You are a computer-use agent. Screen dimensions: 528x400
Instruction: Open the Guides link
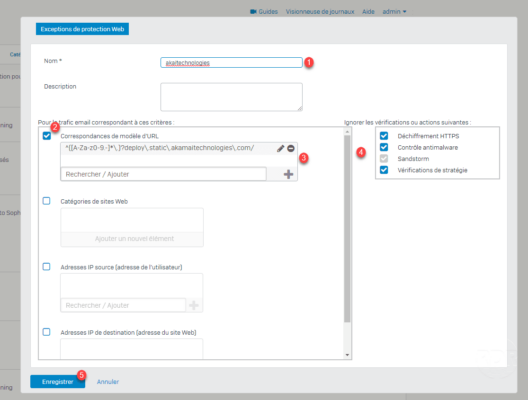[x=268, y=11]
